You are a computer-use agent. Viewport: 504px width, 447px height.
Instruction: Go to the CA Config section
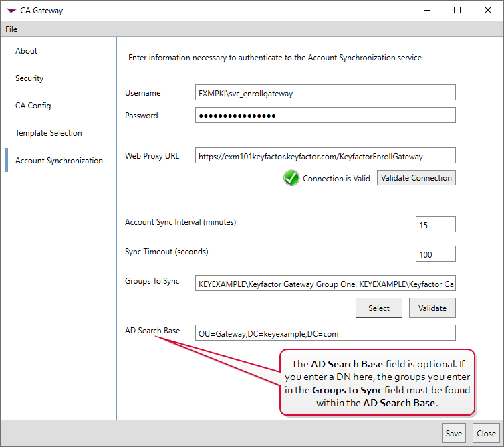coord(33,106)
